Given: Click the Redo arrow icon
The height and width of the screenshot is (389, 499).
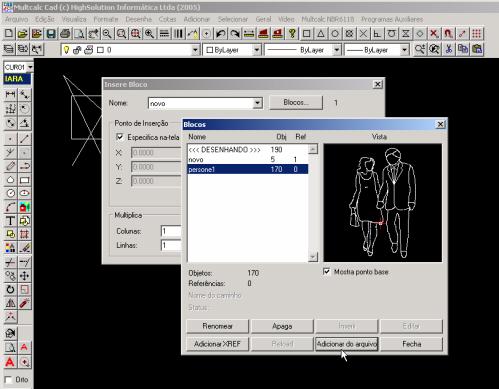Looking at the screenshot, I should [x=235, y=34].
